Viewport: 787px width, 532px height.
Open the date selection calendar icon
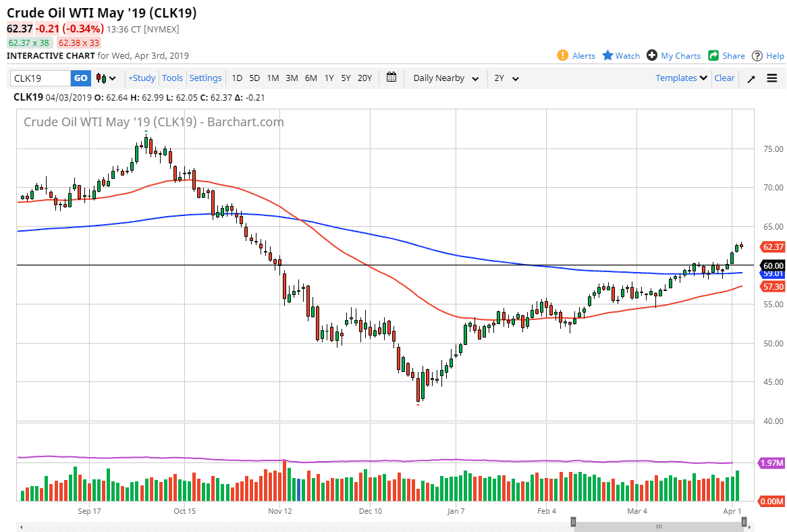tap(391, 78)
